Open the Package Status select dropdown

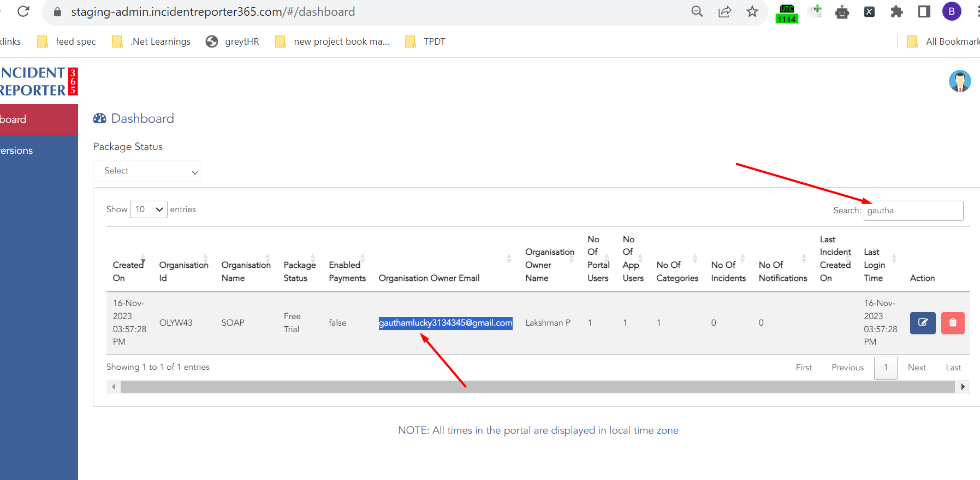click(x=147, y=171)
